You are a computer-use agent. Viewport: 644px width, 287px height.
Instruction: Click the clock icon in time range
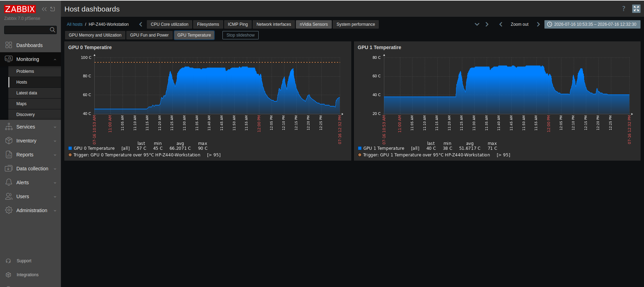550,24
